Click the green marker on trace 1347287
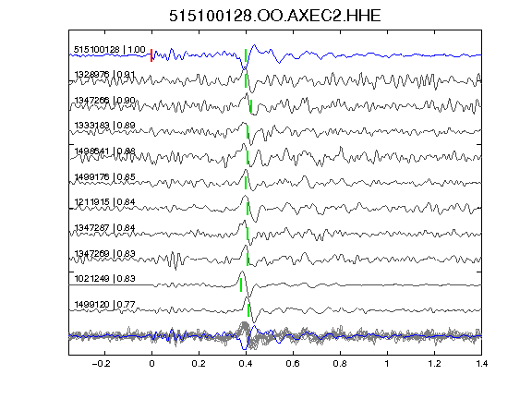The width and height of the screenshot is (532, 399). (x=248, y=234)
